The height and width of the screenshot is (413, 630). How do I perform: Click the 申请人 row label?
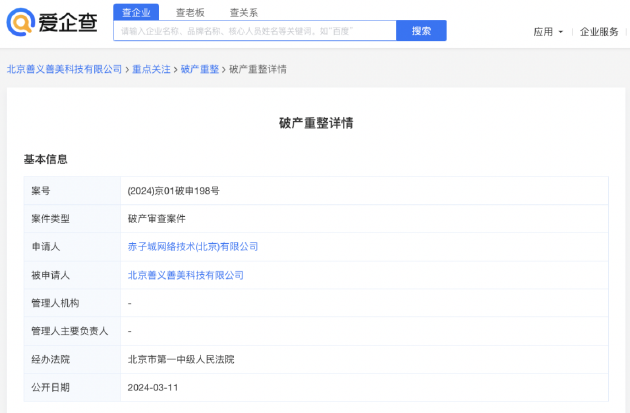(x=46, y=247)
